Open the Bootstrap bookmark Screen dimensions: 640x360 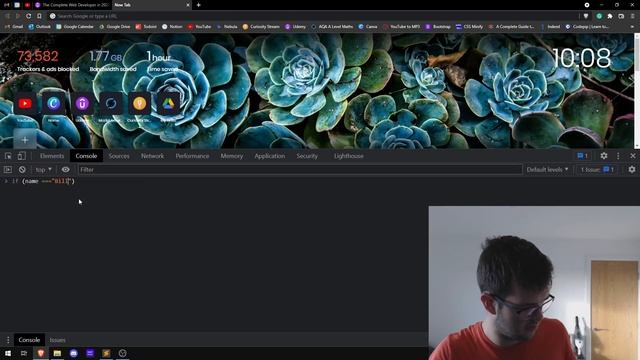tap(438, 27)
